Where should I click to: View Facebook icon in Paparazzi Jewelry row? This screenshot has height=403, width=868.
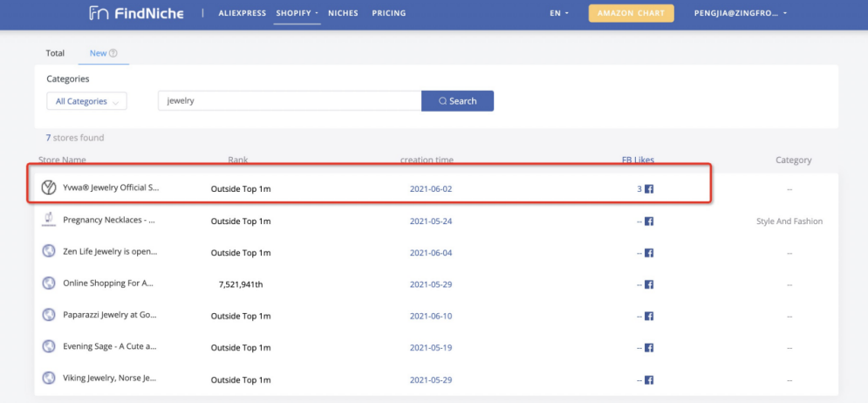point(649,316)
